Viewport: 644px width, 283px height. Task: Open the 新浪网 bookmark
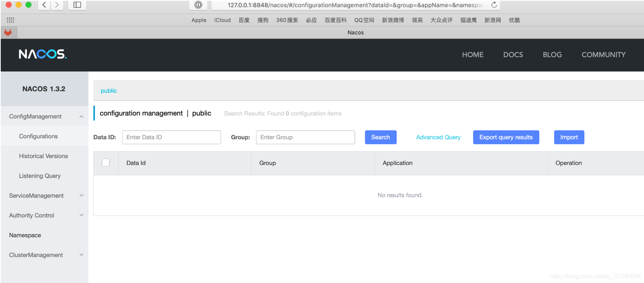point(492,20)
